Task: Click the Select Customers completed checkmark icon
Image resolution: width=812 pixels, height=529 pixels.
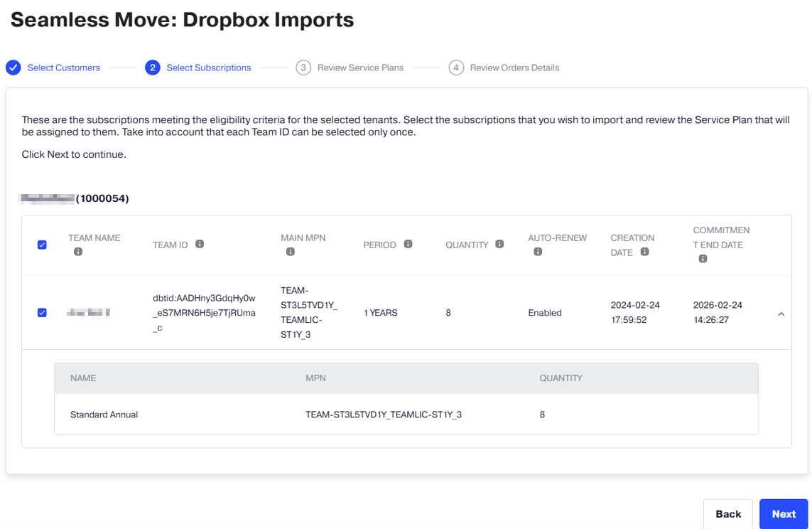Action: click(13, 68)
